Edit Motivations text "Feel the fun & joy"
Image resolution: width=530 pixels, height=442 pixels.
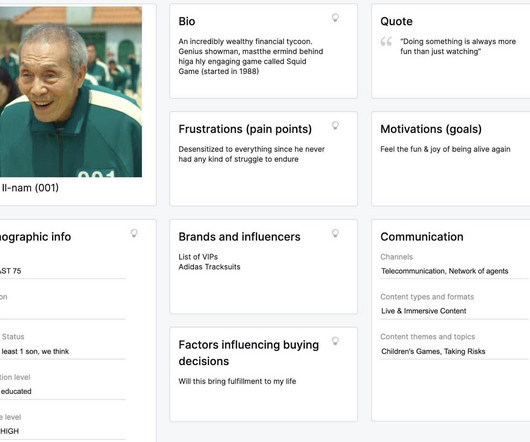(x=445, y=149)
